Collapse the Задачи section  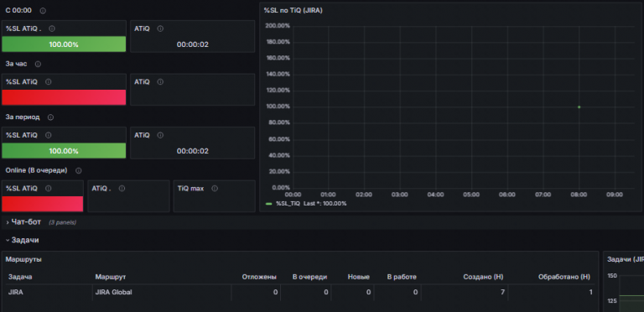(x=23, y=240)
